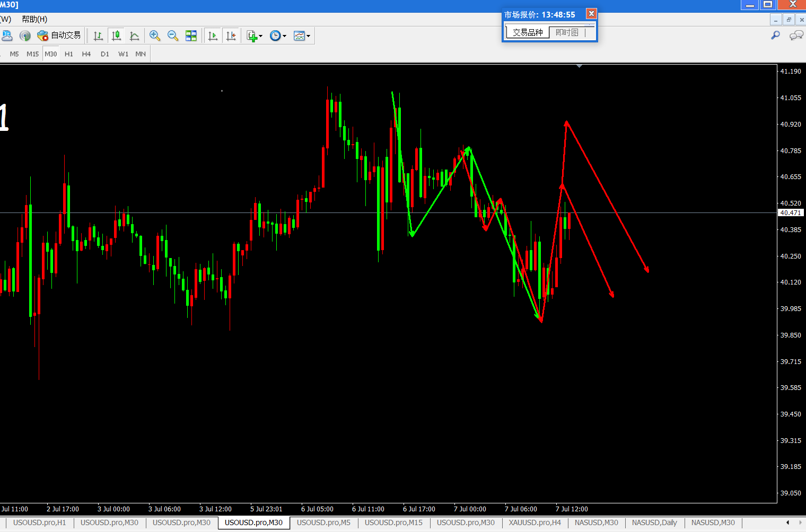Viewport: 806px width, 532px height.
Task: Switch to the NASUSD,Daily chart tab
Action: [654, 522]
